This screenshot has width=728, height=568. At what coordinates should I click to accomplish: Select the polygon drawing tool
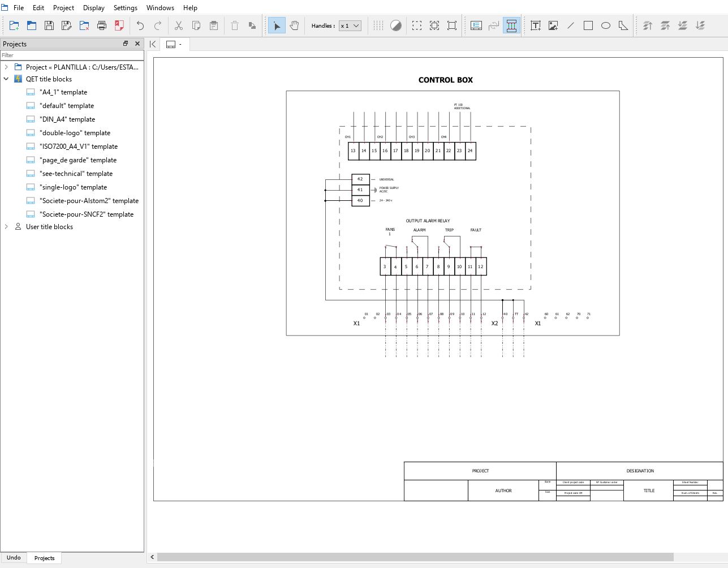click(x=623, y=25)
